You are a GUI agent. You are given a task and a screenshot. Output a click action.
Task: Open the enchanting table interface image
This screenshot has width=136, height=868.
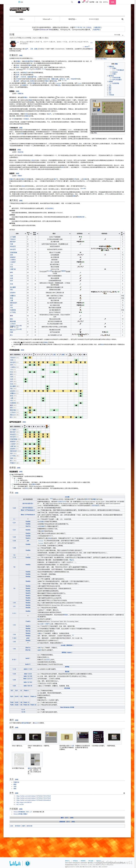click(x=108, y=115)
